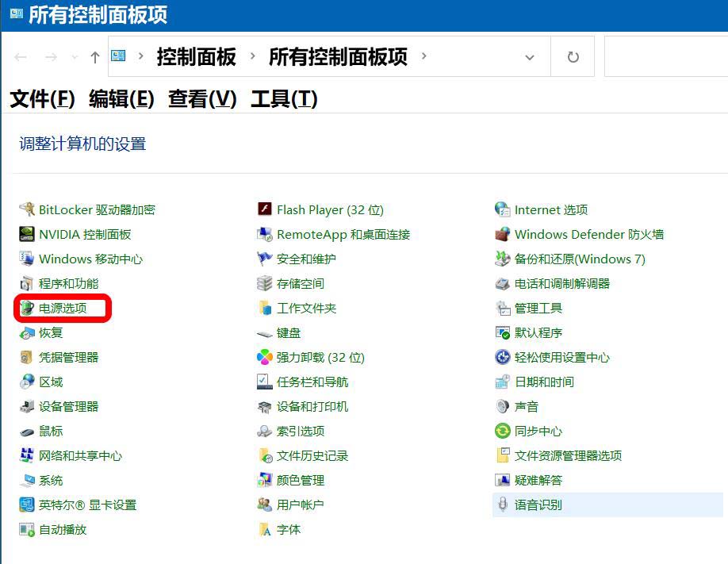The width and height of the screenshot is (728, 564).
Task: Open the 工具(T) menu
Action: coord(284,99)
